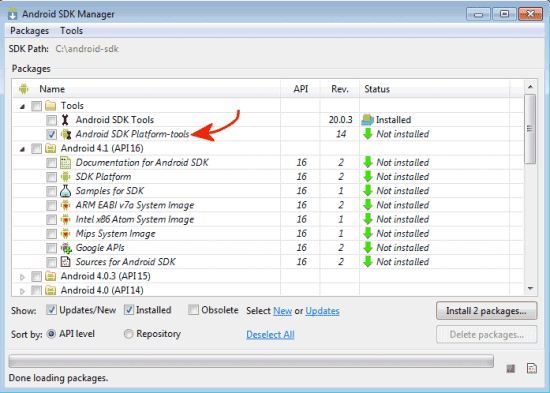Click the green download arrow on the Google APIs row
Screen dimensions: 550x393
[368, 248]
